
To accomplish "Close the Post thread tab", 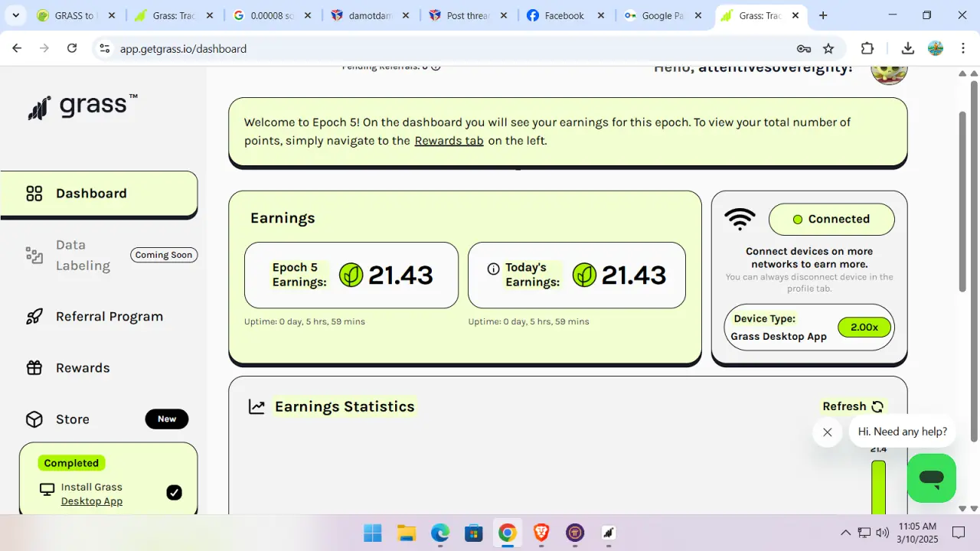I will tap(503, 15).
